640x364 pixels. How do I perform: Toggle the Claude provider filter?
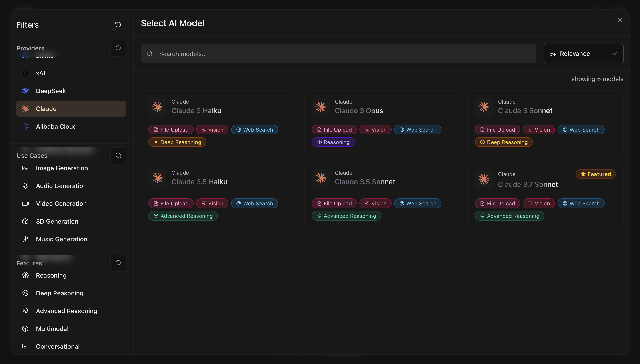pyautogui.click(x=71, y=109)
